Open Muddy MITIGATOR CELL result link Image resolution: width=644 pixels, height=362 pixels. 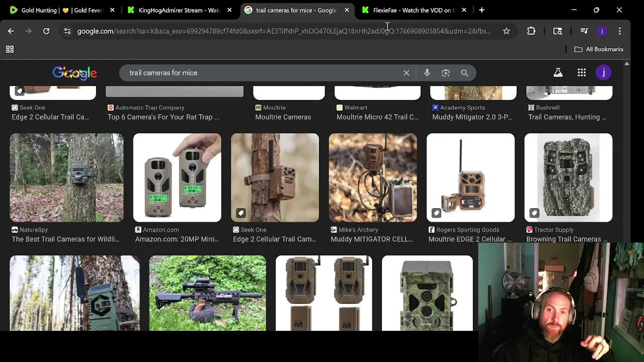click(372, 239)
